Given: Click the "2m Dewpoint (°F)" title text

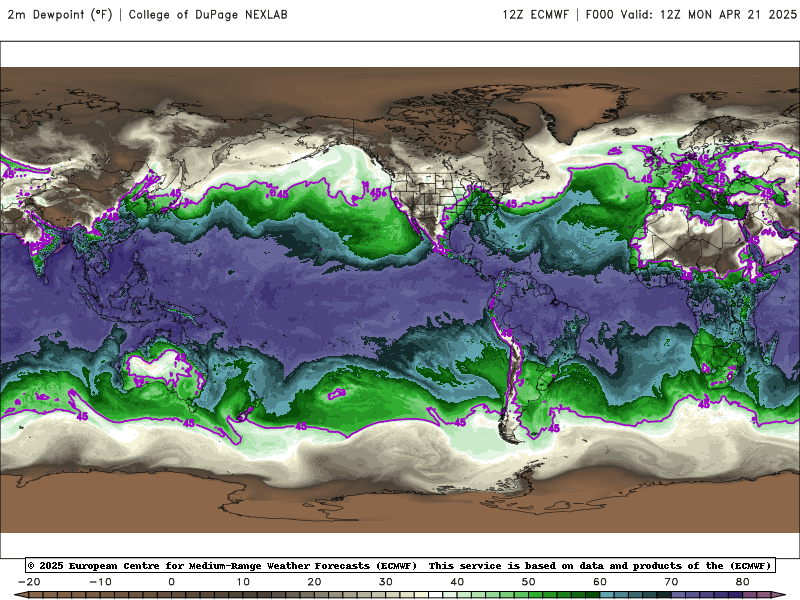Looking at the screenshot, I should [60, 15].
